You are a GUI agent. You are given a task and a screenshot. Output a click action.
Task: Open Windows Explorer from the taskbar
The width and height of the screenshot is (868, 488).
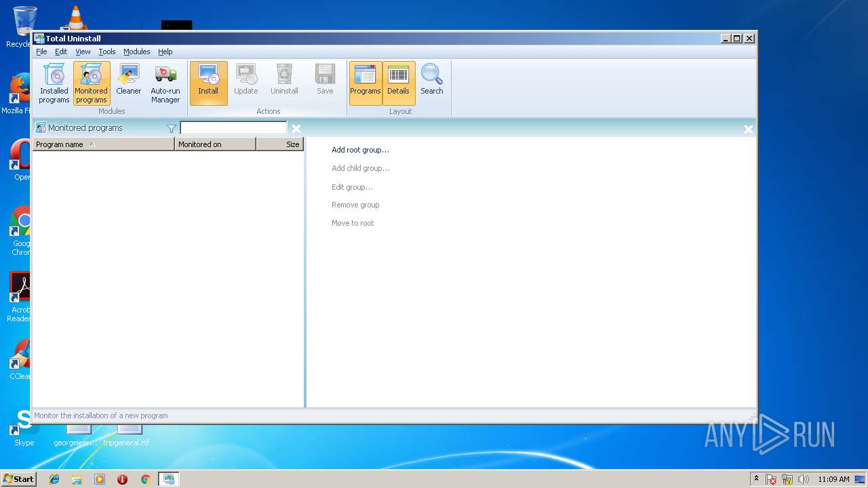tap(77, 479)
